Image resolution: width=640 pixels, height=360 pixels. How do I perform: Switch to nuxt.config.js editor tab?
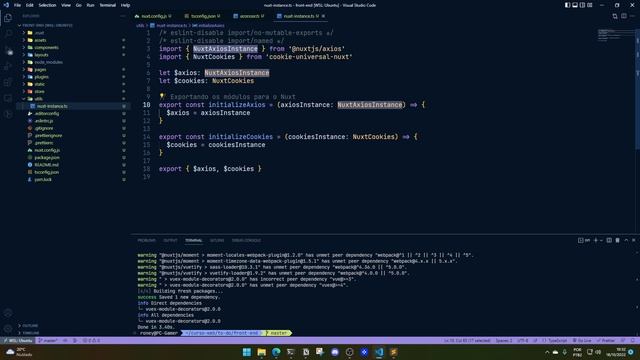pyautogui.click(x=153, y=16)
